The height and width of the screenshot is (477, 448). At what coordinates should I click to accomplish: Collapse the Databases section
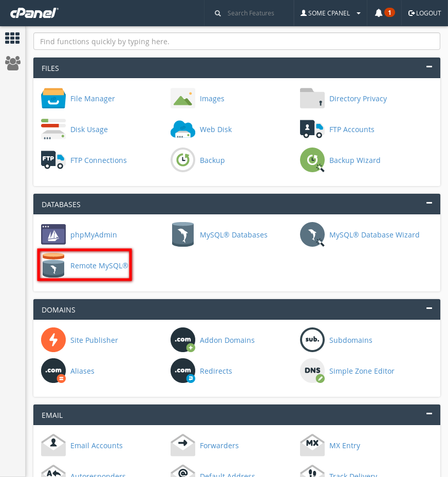pyautogui.click(x=429, y=203)
